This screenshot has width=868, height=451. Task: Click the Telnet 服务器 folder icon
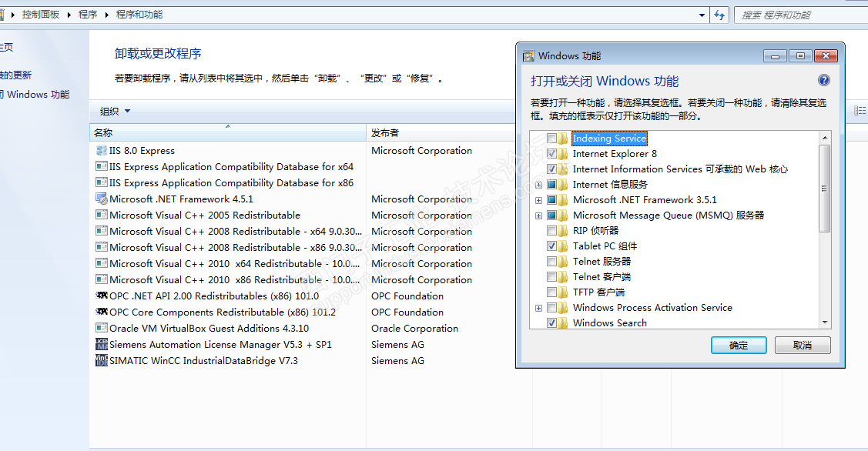point(564,261)
